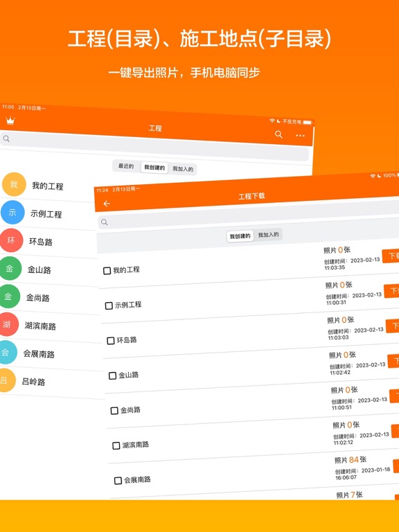Download the 我的工程 project

point(391,256)
